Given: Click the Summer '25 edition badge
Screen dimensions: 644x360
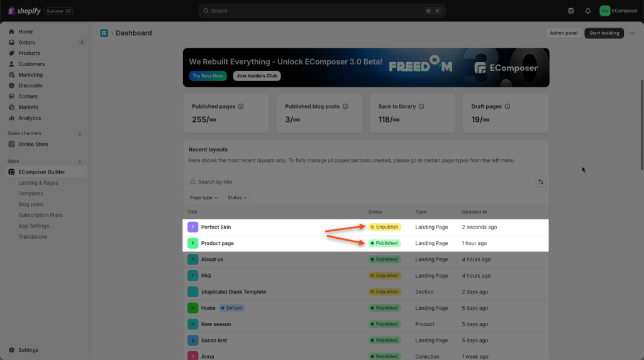Looking at the screenshot, I should 58,11.
